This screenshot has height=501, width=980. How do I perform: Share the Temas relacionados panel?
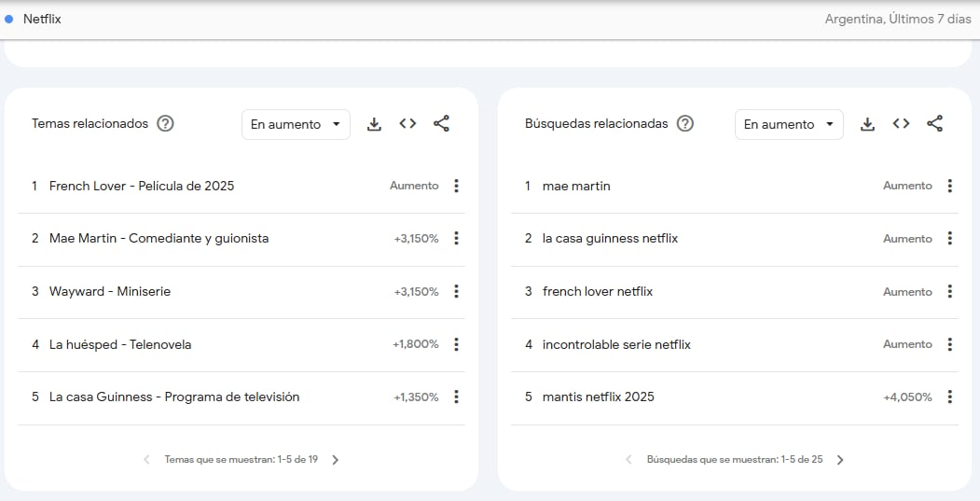pos(441,124)
